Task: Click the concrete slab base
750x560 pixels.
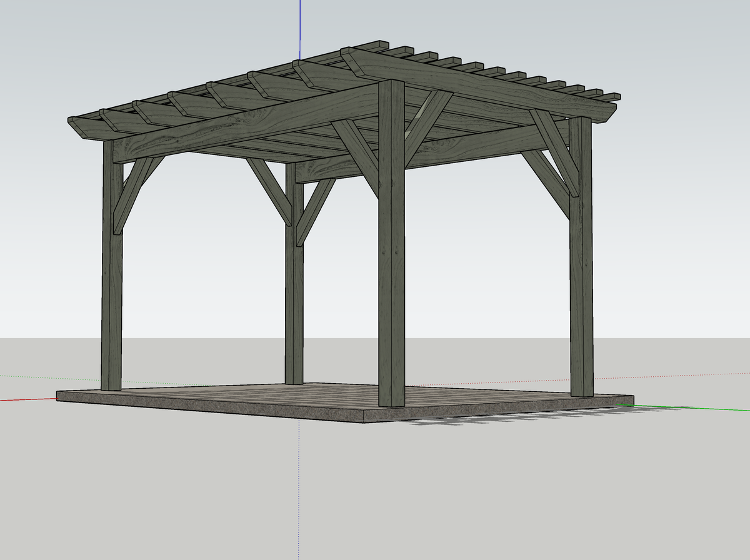Action: coord(345,402)
